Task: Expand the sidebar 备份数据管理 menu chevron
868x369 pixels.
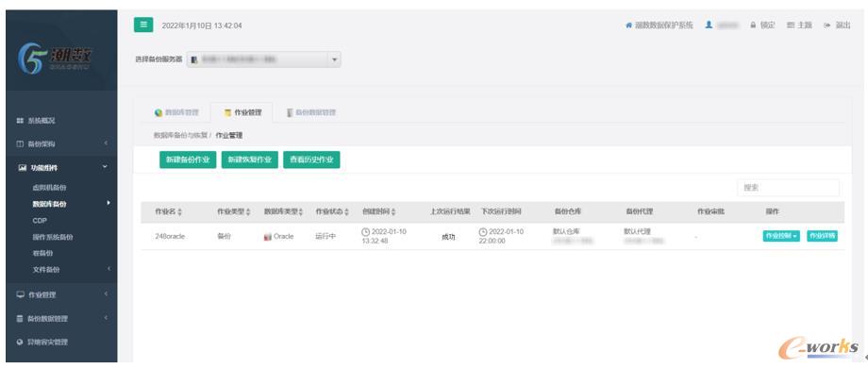Action: pos(105,318)
